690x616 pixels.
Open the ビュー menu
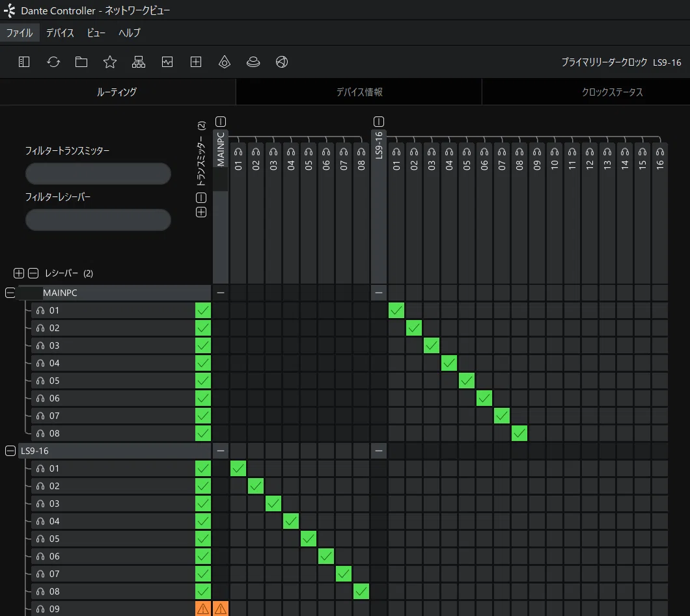coord(96,33)
